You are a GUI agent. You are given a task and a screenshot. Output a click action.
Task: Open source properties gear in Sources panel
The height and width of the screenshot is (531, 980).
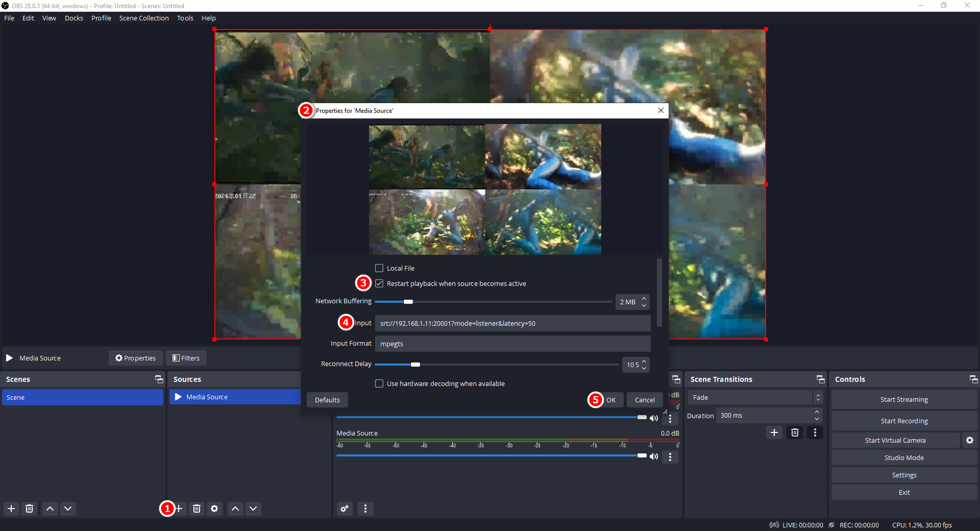pyautogui.click(x=214, y=509)
